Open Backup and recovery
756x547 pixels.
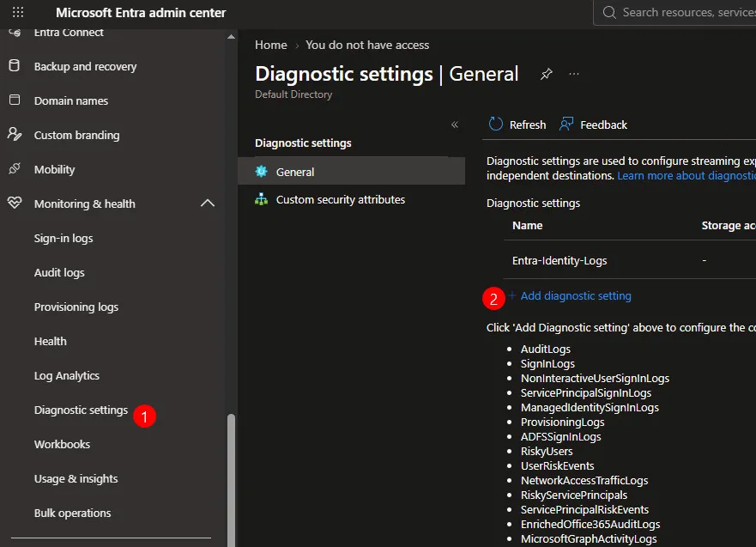[x=85, y=66]
